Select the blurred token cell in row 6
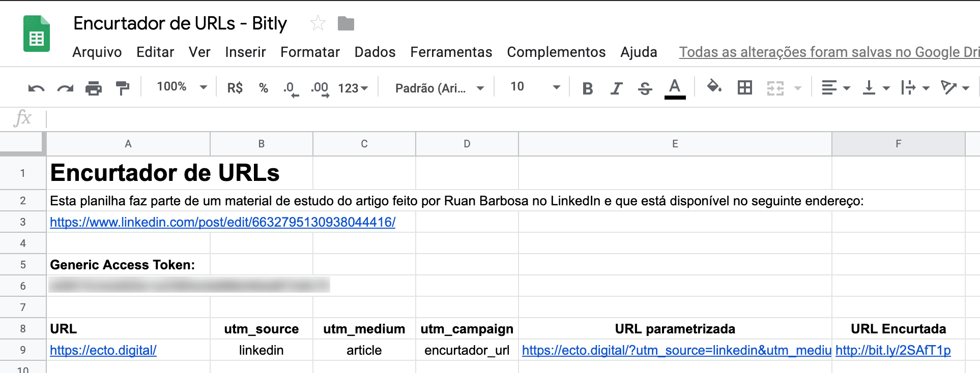Screen dimensions: 980x373 pos(128,286)
